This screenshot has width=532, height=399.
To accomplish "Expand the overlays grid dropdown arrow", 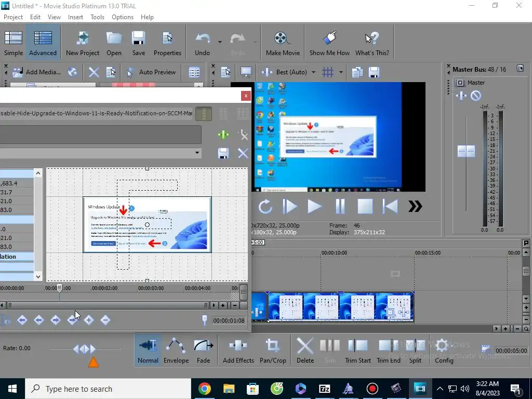I will click(x=341, y=72).
